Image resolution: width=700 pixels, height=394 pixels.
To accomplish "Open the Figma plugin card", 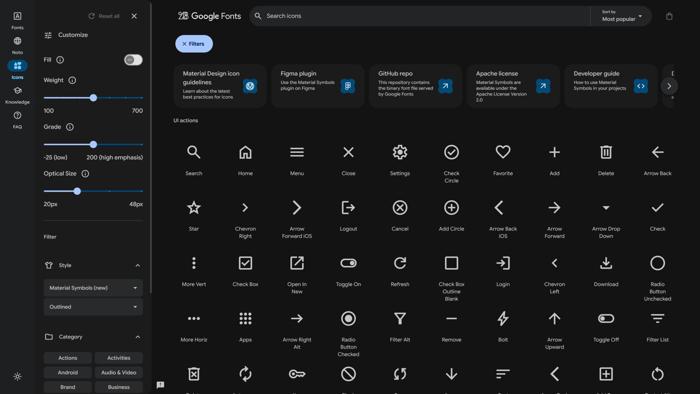I will click(x=318, y=86).
